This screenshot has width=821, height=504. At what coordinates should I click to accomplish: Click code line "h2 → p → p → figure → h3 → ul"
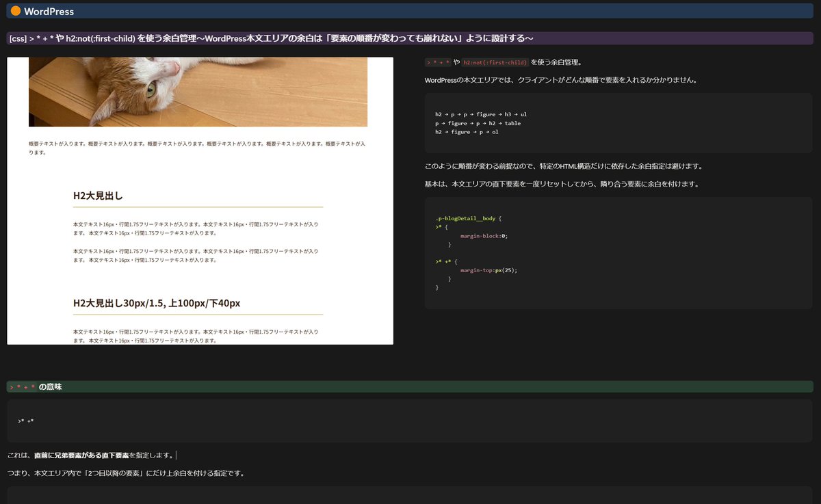pos(481,114)
